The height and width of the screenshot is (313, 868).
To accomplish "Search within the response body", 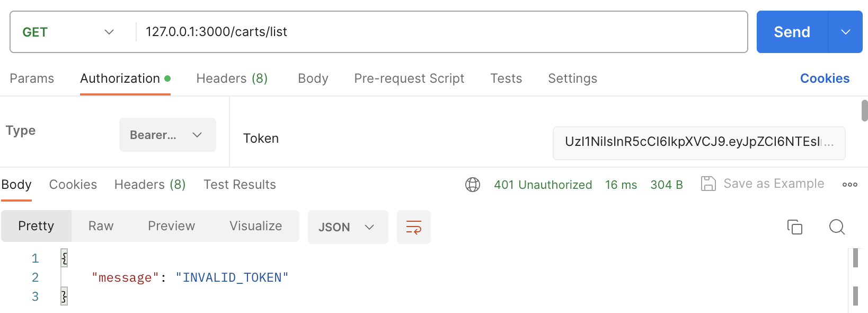I will pos(837,227).
